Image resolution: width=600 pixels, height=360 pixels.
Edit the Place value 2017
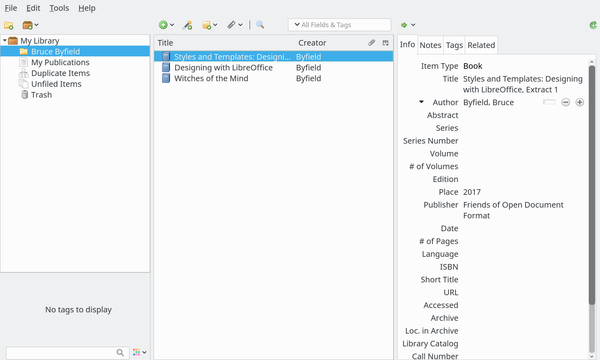(x=472, y=192)
